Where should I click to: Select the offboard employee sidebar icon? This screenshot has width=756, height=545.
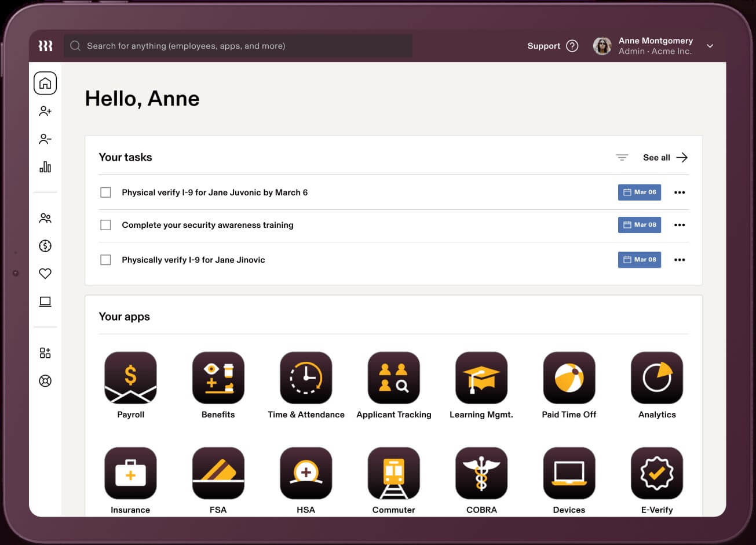point(45,139)
